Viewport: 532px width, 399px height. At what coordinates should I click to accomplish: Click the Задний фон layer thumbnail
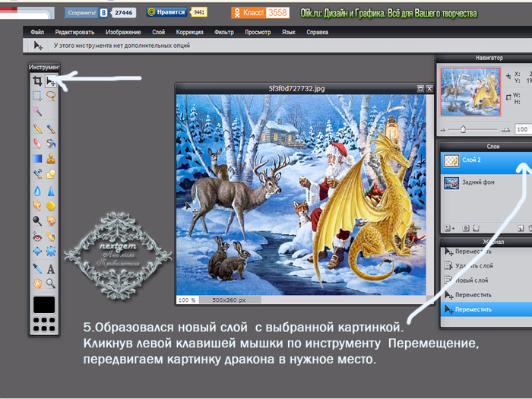point(451,183)
